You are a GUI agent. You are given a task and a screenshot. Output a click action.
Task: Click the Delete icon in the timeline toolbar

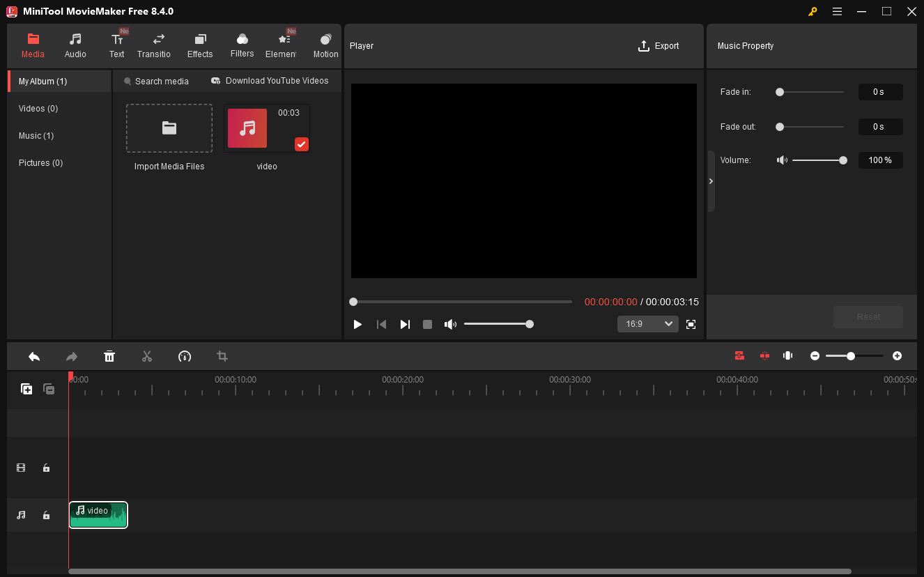click(109, 356)
